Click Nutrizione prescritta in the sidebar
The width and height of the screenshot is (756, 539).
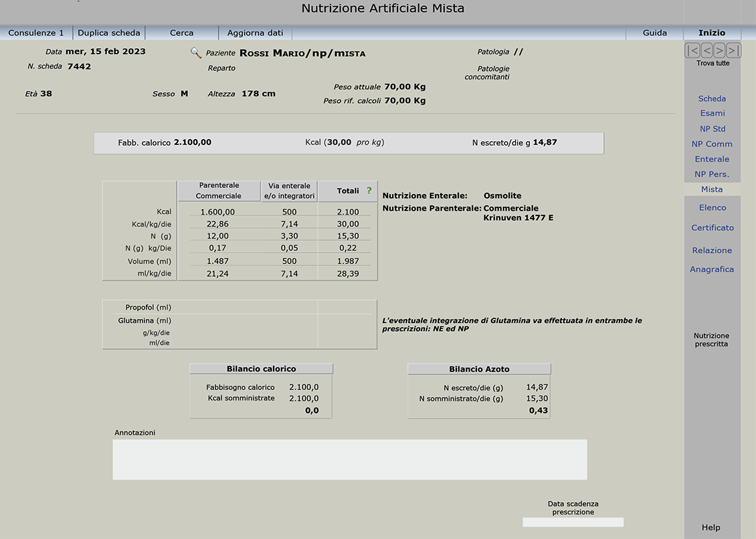[x=712, y=340]
